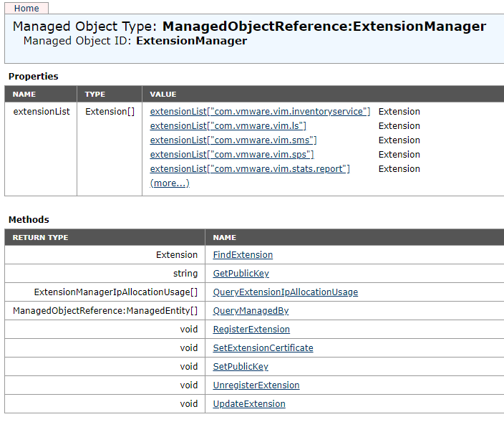The height and width of the screenshot is (427, 504).
Task: Click the VALUE column header in Properties
Action: (x=163, y=94)
